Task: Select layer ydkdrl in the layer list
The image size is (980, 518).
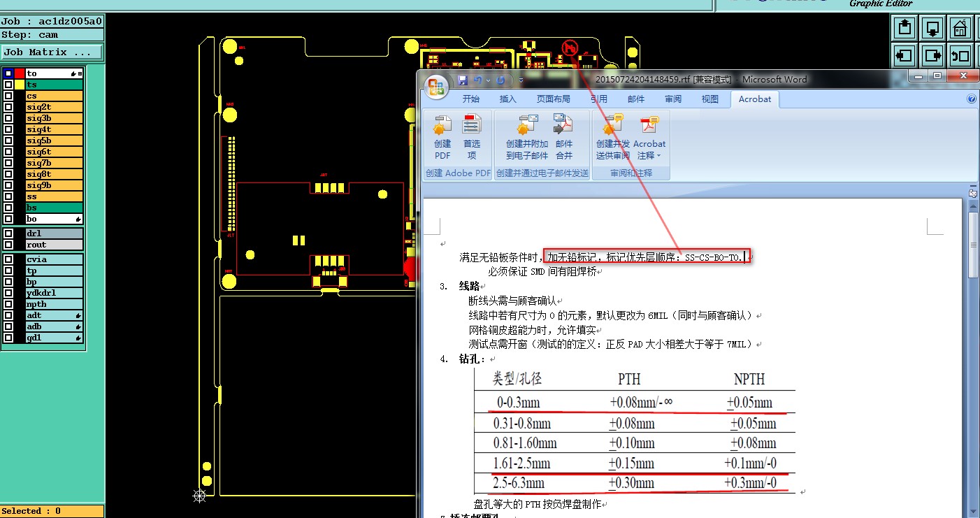Action: point(55,293)
